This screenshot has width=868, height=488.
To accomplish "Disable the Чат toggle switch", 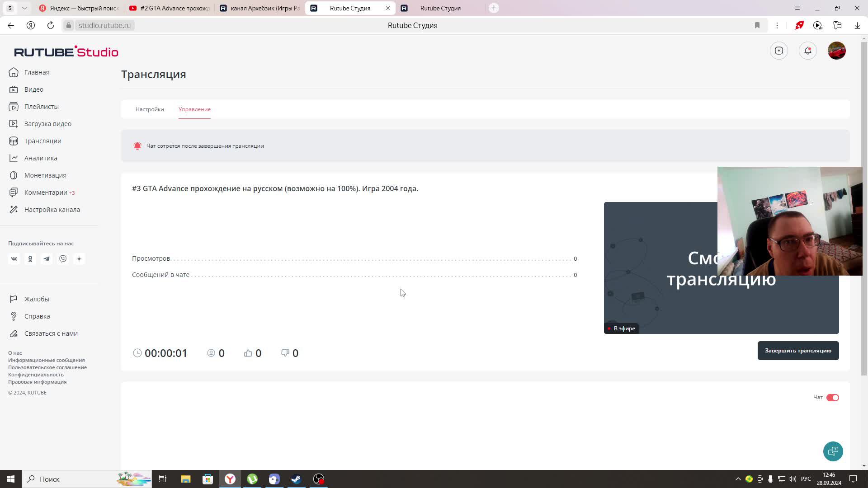I will [832, 398].
